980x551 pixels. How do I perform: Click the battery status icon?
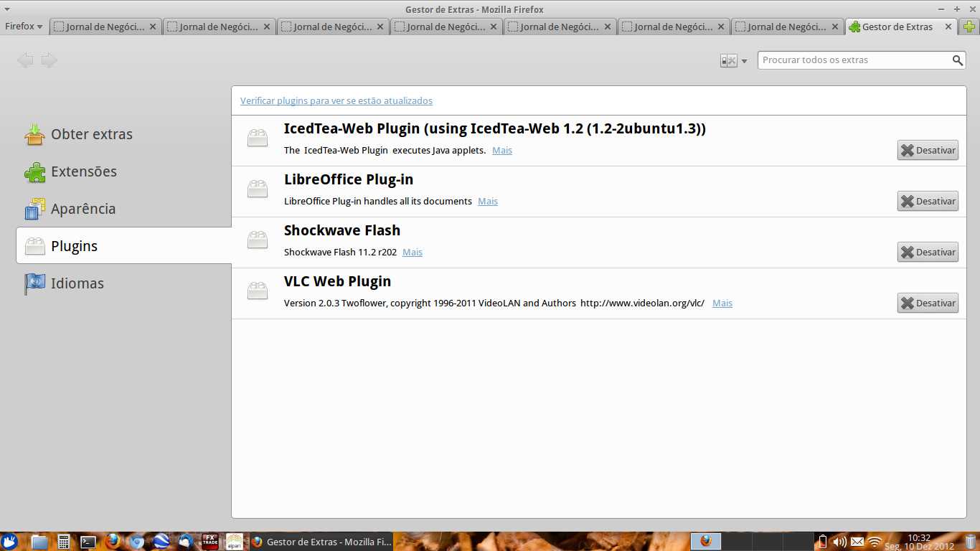pyautogui.click(x=822, y=542)
